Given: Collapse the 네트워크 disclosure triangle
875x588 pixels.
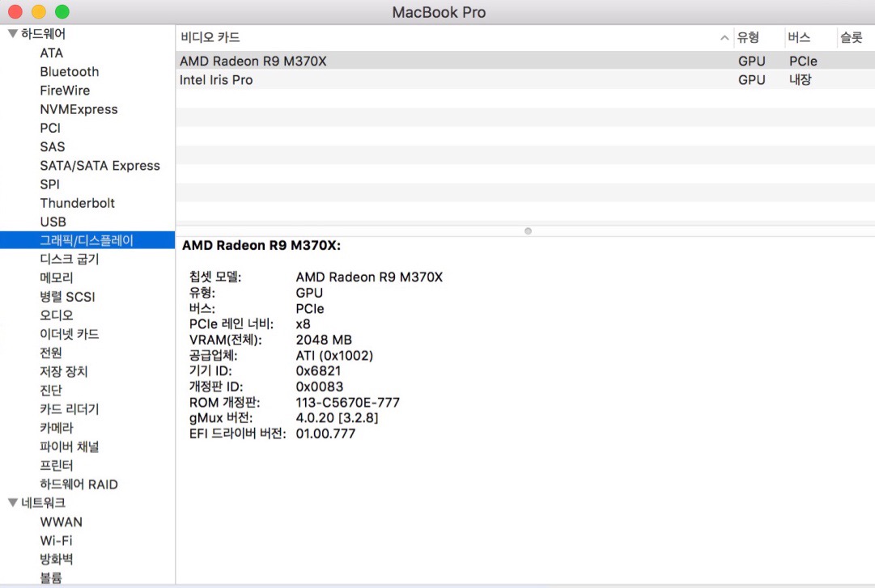Looking at the screenshot, I should [12, 503].
